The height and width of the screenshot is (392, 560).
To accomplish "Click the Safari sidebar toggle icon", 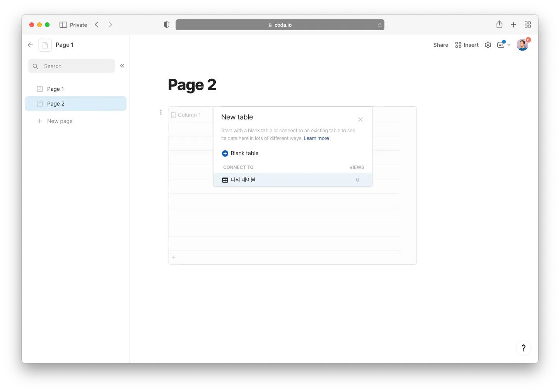I will (63, 25).
